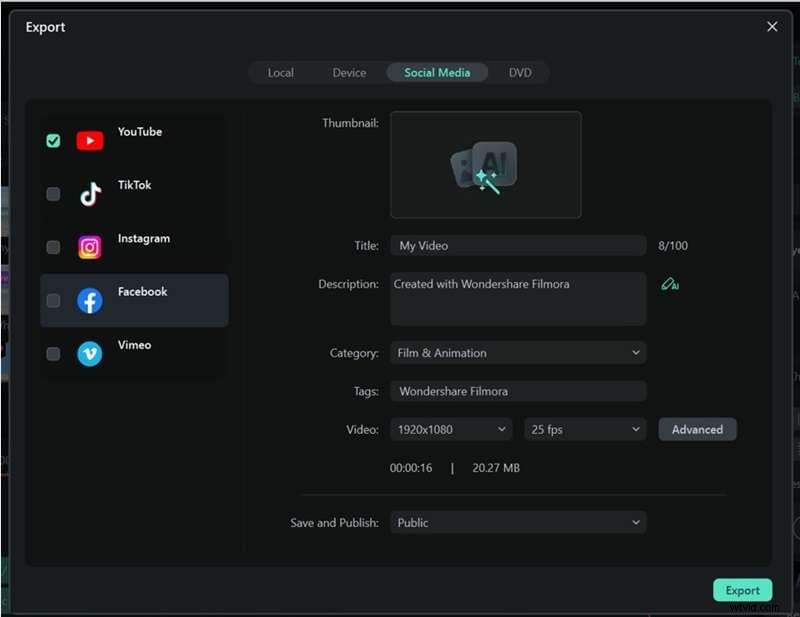Click the Advanced settings button
This screenshot has width=800, height=617.
pyautogui.click(x=697, y=429)
